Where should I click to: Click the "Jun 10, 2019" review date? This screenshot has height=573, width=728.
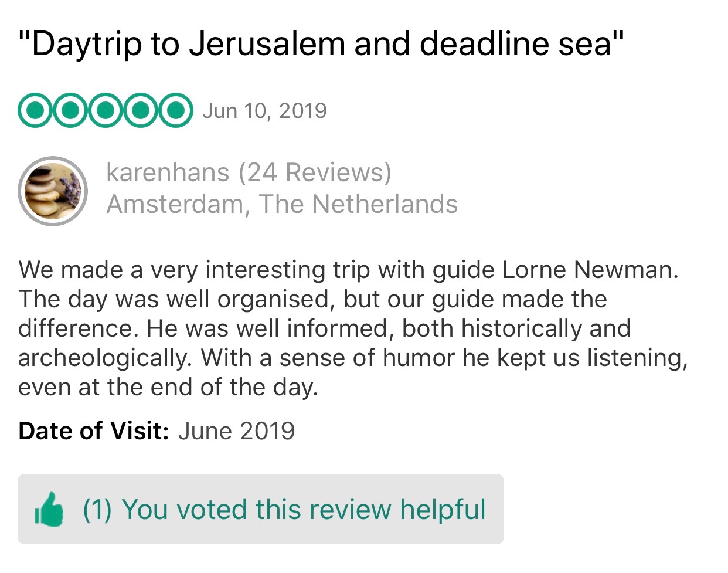point(264,111)
